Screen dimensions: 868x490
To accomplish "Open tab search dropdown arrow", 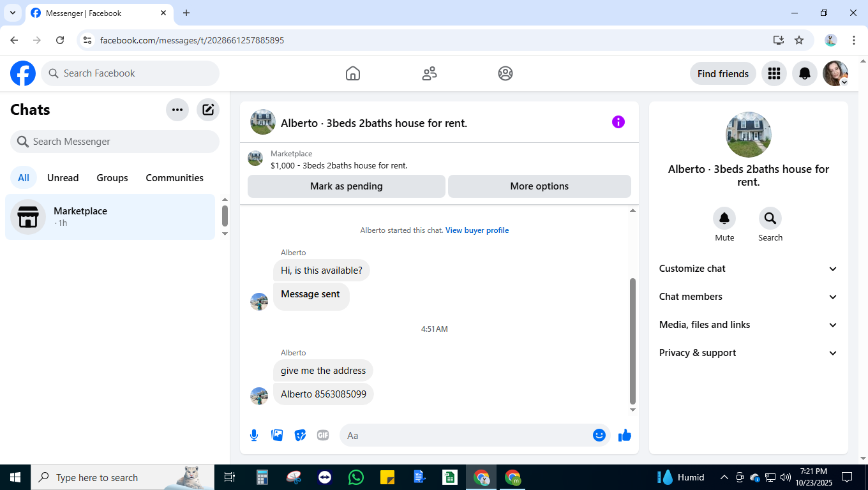I will [x=12, y=13].
